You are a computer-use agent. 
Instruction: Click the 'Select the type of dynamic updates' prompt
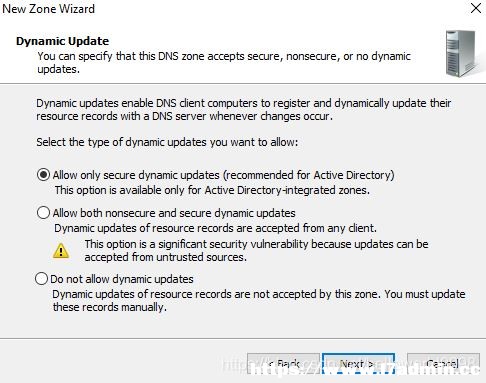coord(167,142)
